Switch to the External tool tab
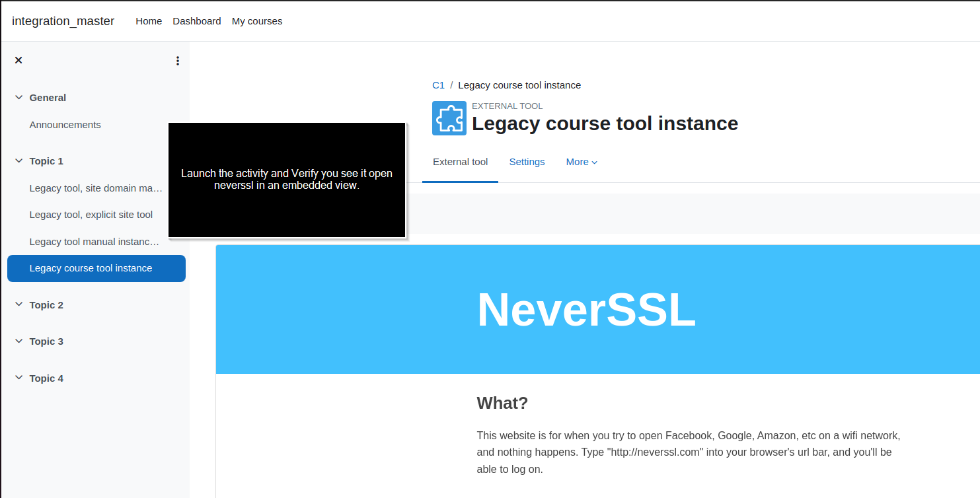Viewport: 980px width, 498px height. [461, 162]
